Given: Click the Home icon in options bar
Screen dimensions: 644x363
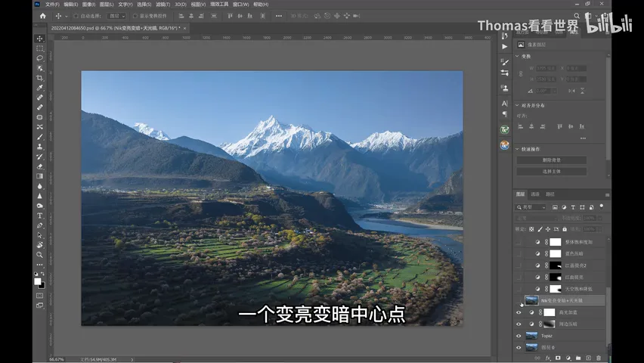Looking at the screenshot, I should coord(43,16).
